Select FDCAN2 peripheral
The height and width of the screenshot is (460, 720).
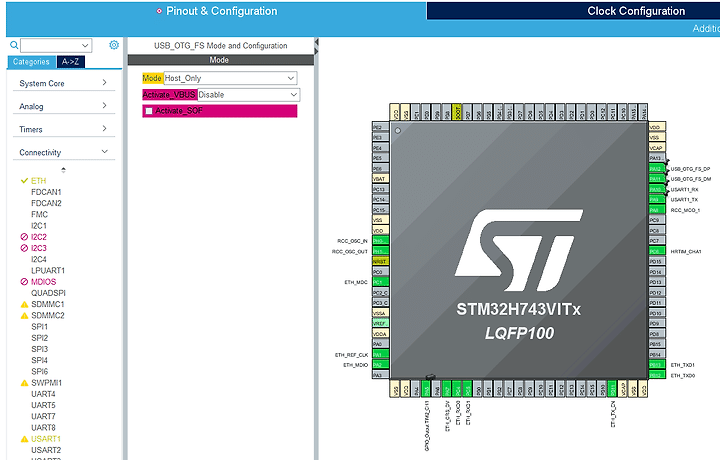pos(46,203)
